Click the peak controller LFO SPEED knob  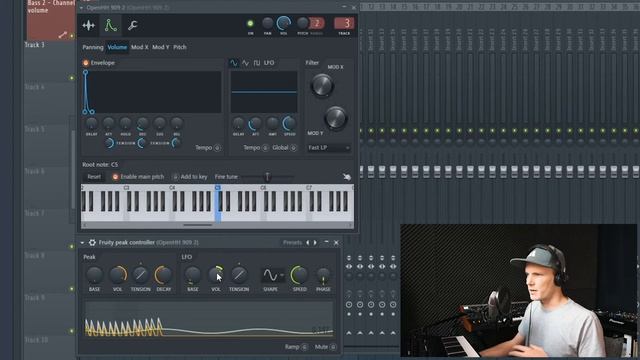point(299,275)
